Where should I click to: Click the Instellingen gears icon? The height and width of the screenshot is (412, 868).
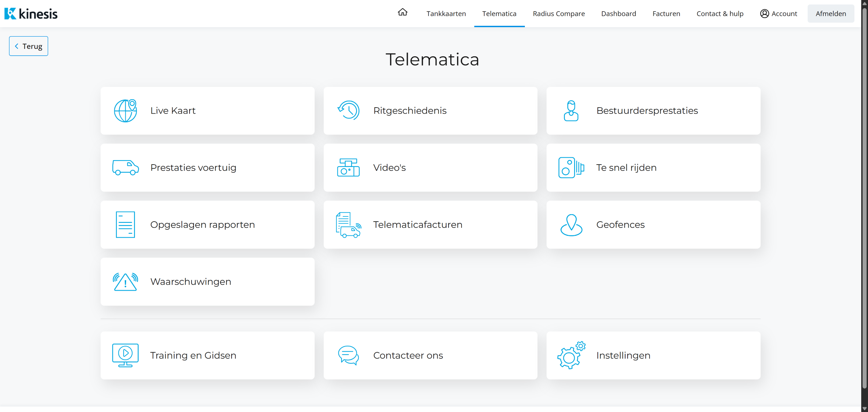pyautogui.click(x=571, y=355)
